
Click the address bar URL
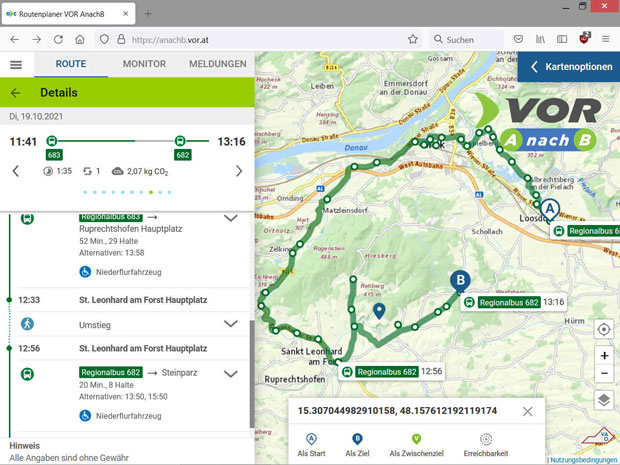pyautogui.click(x=170, y=40)
